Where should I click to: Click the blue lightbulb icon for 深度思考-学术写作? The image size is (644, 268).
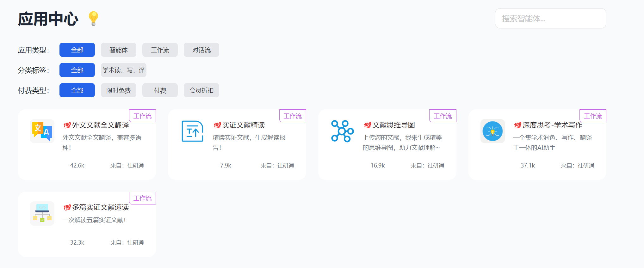[492, 131]
